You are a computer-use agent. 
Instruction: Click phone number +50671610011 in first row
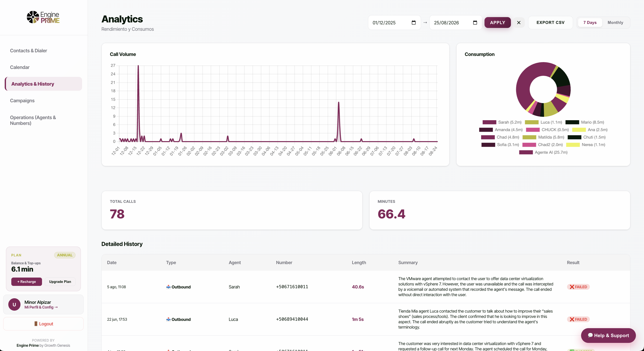click(292, 287)
